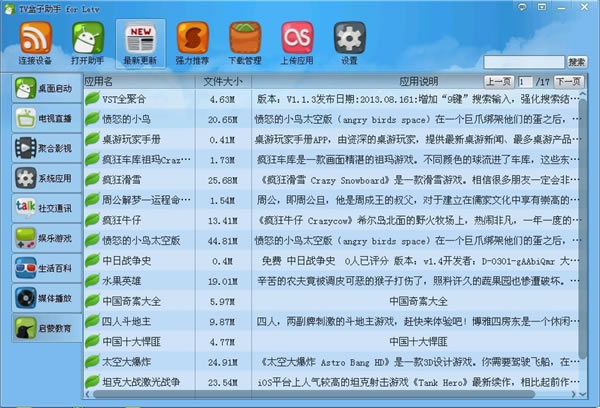This screenshot has width=600, height=408.
Task: Select 坦克大战激光战争 app row
Action: coord(331,382)
